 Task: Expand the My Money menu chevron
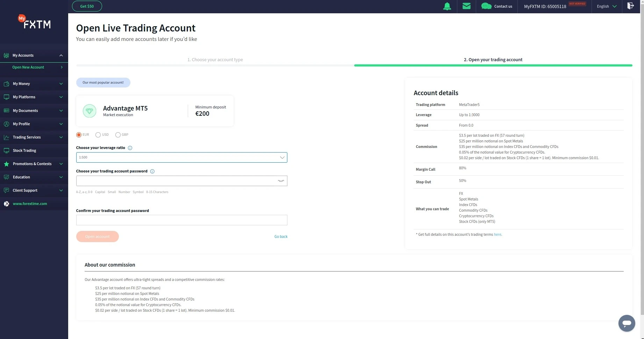(x=61, y=84)
